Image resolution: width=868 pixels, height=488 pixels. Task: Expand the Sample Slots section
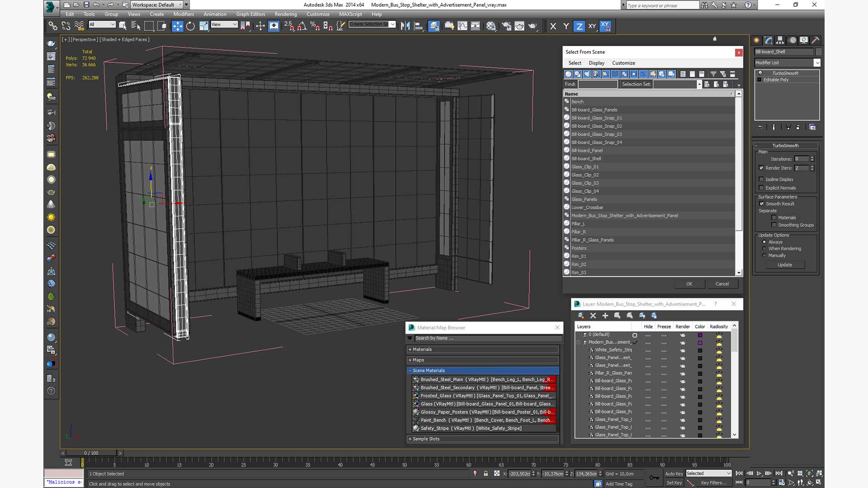[425, 439]
